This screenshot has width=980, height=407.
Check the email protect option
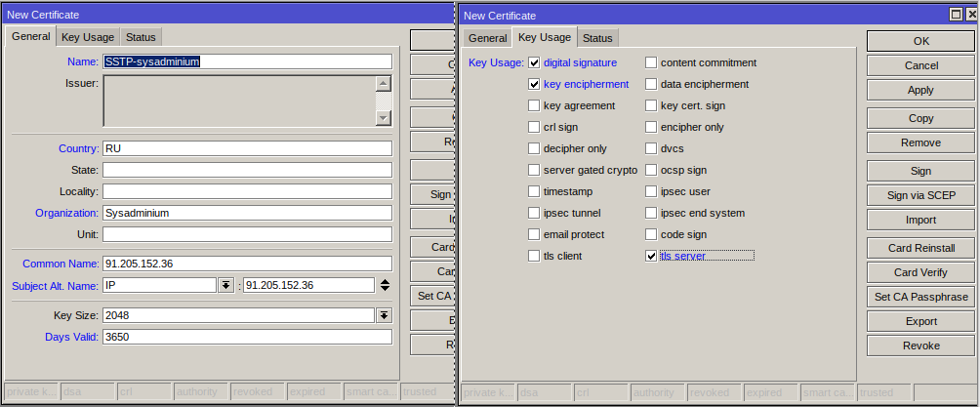click(x=534, y=234)
